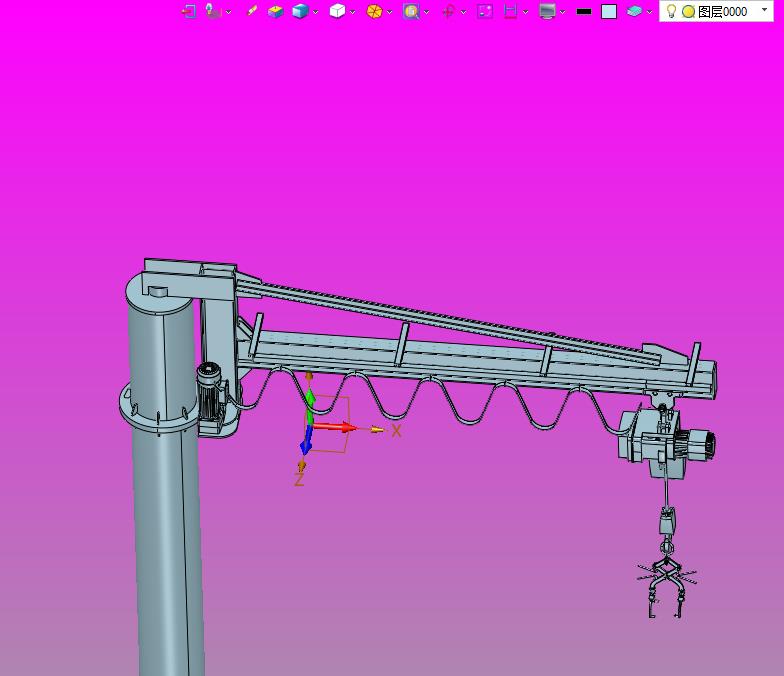Expand zoom magnifier dropdown arrow

click(426, 12)
